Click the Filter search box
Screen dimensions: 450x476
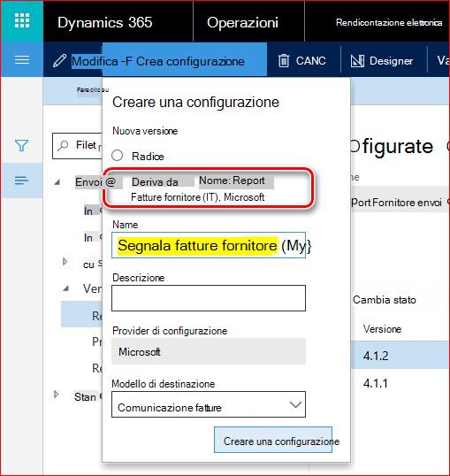click(x=78, y=146)
